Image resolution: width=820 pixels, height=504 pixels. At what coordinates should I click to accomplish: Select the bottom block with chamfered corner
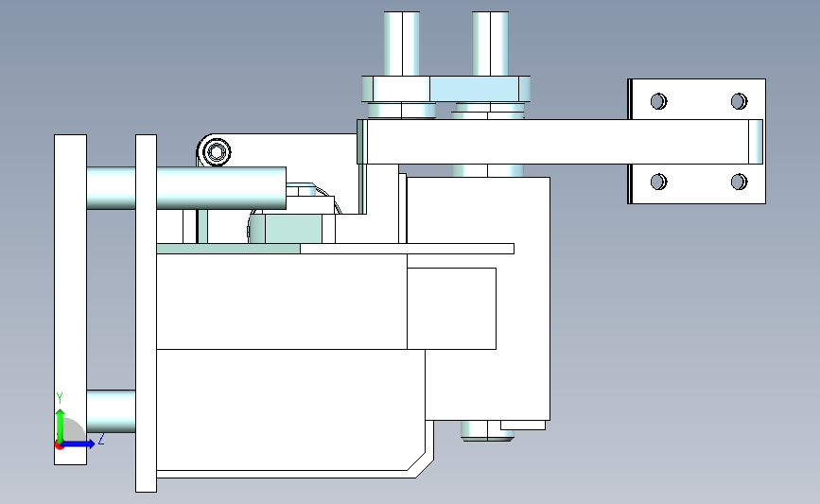click(x=290, y=409)
